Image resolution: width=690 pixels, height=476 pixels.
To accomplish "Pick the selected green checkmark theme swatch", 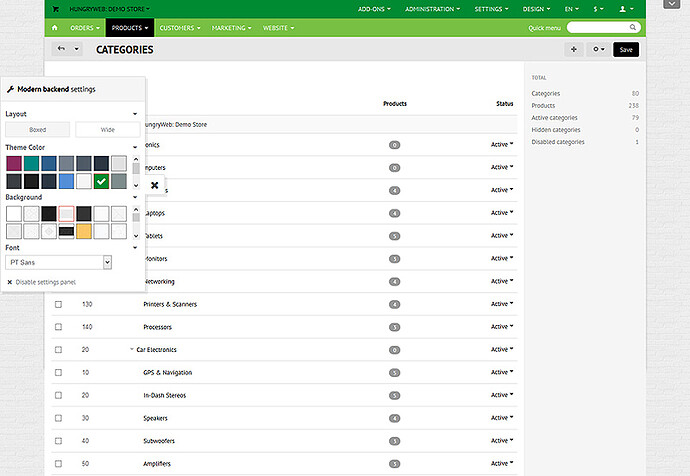I will click(101, 181).
